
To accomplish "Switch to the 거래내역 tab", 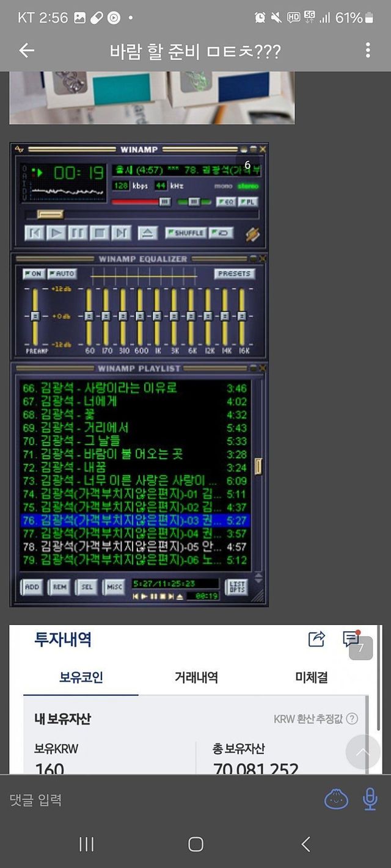I will (196, 677).
